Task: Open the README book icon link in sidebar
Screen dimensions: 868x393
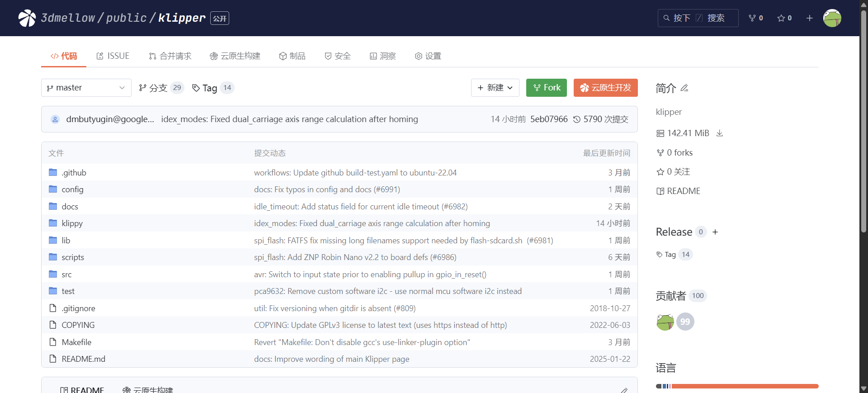Action: (660, 191)
